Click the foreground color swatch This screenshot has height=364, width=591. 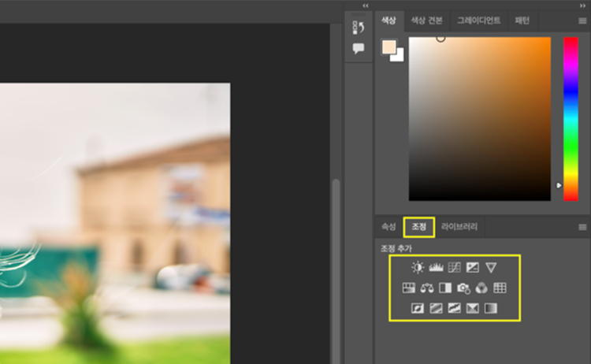pyautogui.click(x=388, y=46)
